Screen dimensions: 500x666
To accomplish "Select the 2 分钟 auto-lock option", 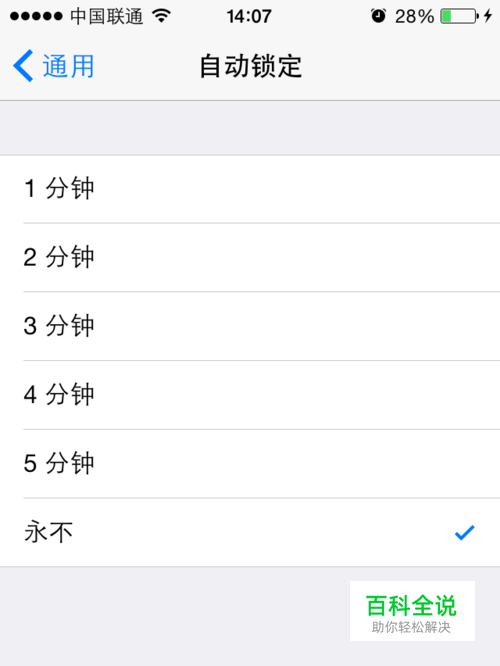I will coord(250,257).
